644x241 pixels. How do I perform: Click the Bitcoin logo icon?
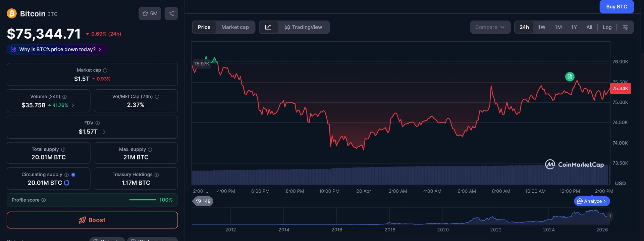click(x=12, y=13)
